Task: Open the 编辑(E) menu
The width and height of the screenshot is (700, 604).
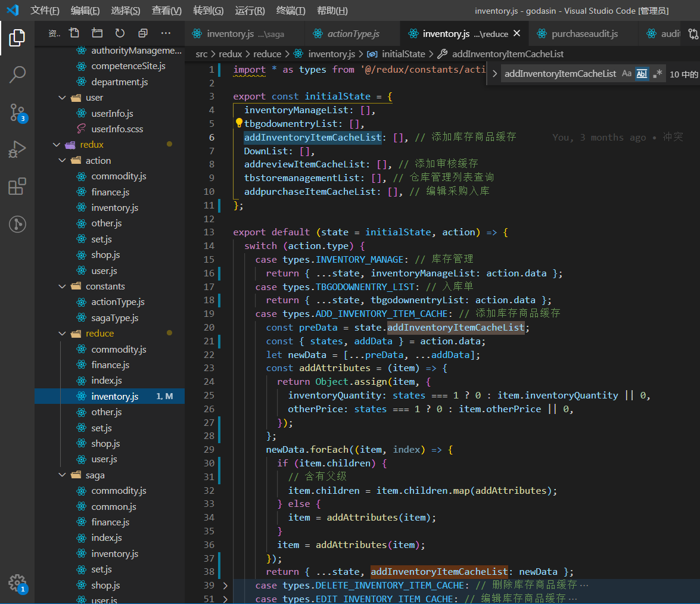Action: [x=85, y=10]
